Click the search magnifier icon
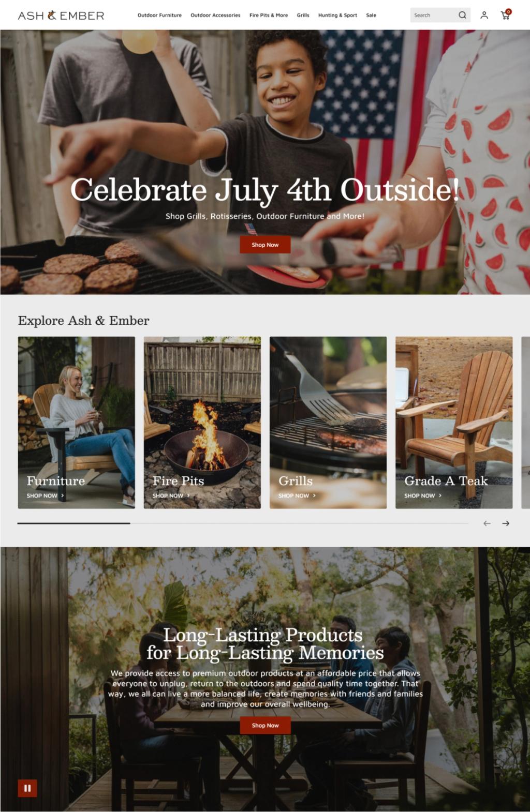This screenshot has height=812, width=530. coord(462,15)
